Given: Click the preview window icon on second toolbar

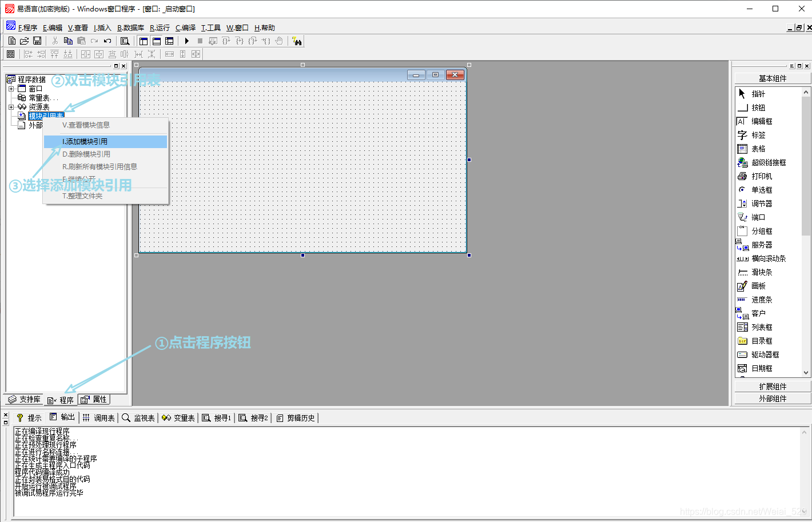Looking at the screenshot, I should (x=10, y=54).
